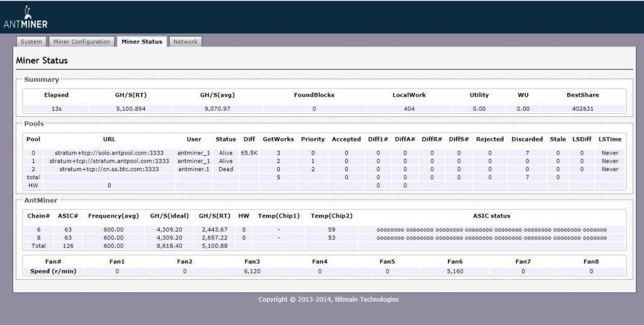Click the Frequency(avg) column header
Image resolution: width=644 pixels, height=325 pixels.
(113, 216)
